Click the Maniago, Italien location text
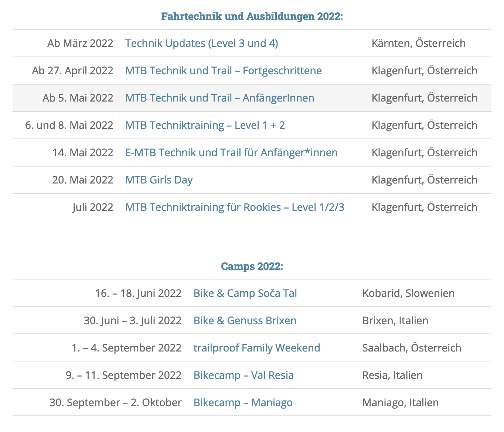 tap(401, 402)
